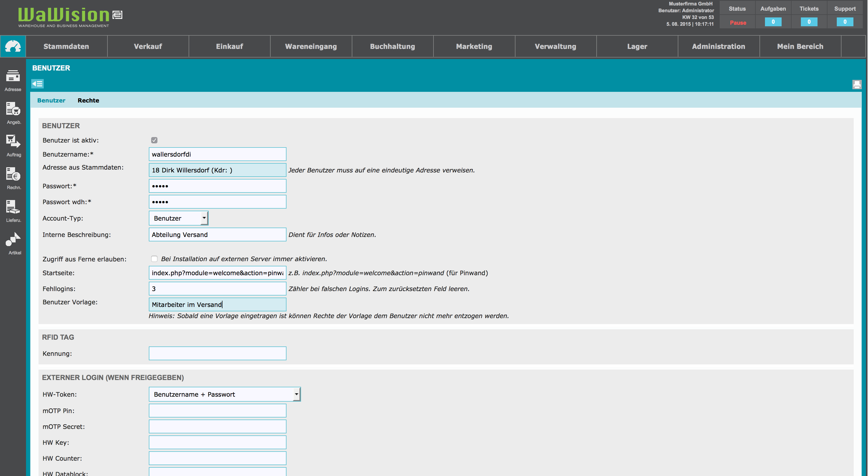Open the Administration menu

[x=718, y=47]
